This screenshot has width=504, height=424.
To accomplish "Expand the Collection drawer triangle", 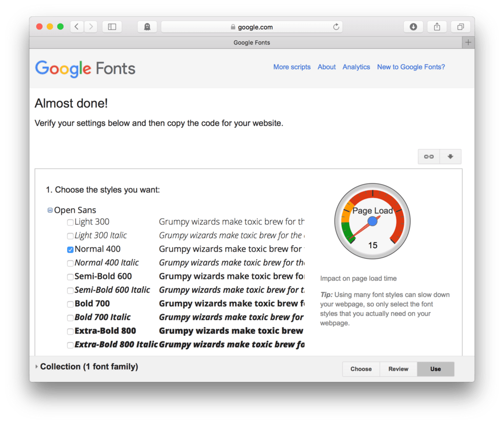I will click(36, 366).
